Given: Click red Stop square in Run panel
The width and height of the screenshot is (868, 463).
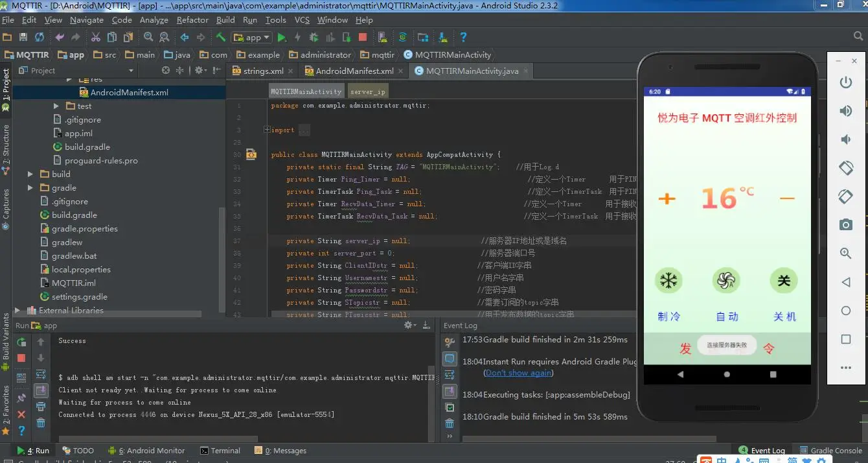Looking at the screenshot, I should [x=21, y=358].
